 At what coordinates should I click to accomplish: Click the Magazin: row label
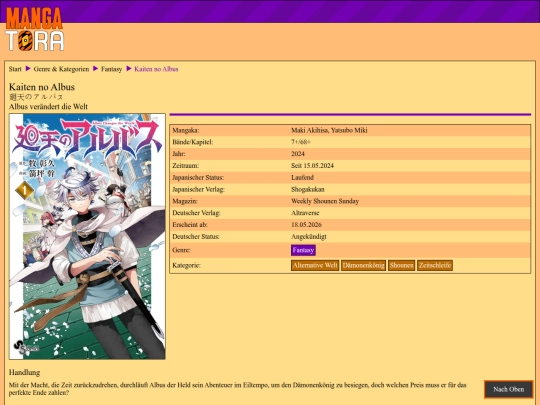(x=185, y=201)
